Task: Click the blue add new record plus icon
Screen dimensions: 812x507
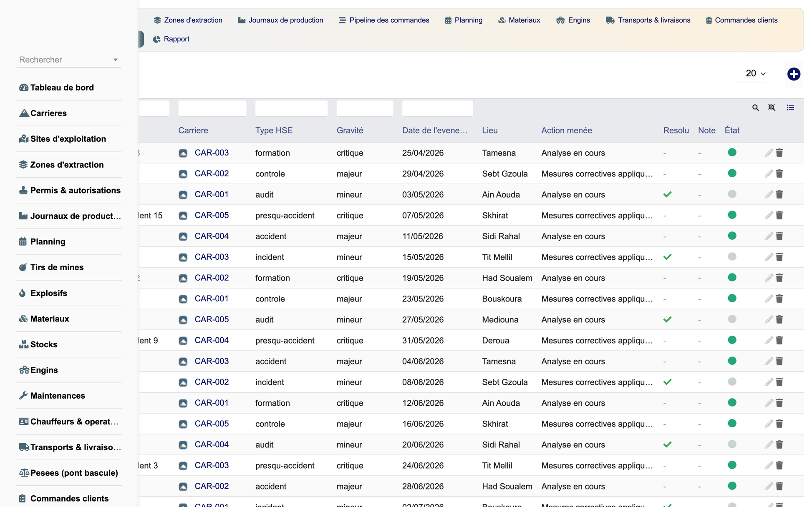Action: [794, 74]
